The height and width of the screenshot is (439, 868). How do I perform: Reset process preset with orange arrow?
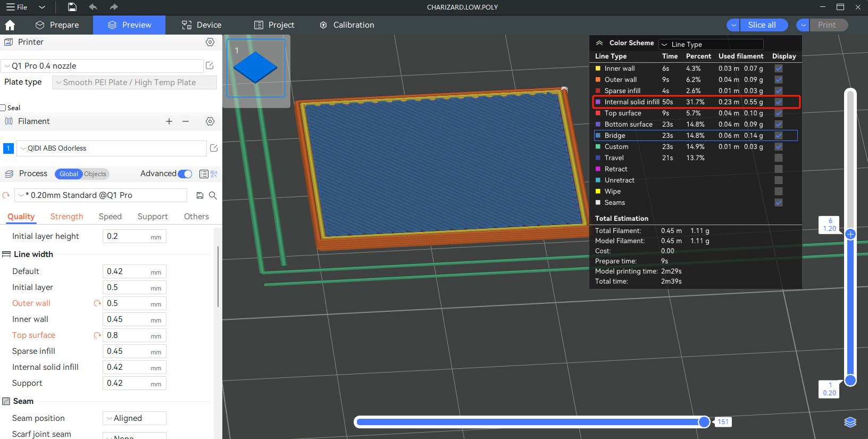(x=6, y=195)
